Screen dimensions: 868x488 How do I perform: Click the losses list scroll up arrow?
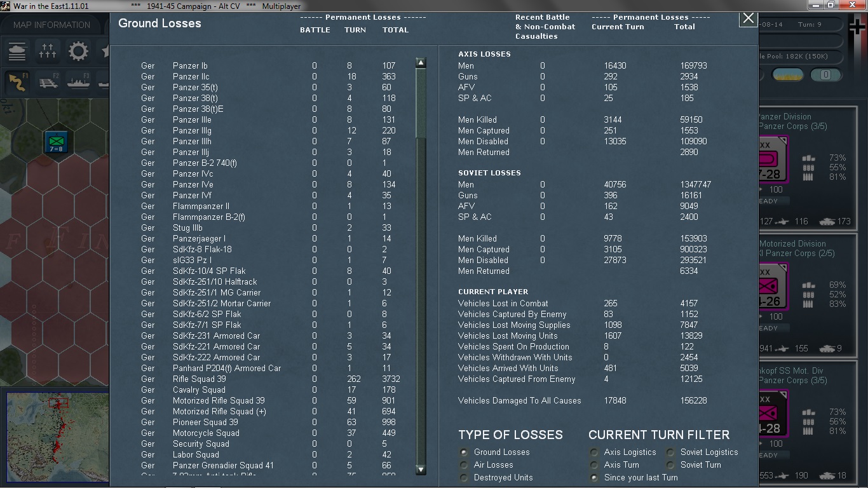[x=421, y=63]
